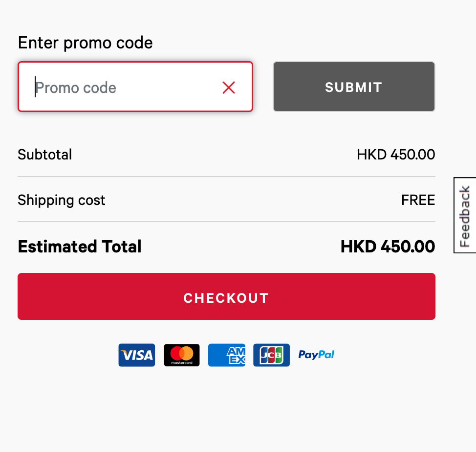Click the PayPal logo
The image size is (476, 452).
point(316,355)
